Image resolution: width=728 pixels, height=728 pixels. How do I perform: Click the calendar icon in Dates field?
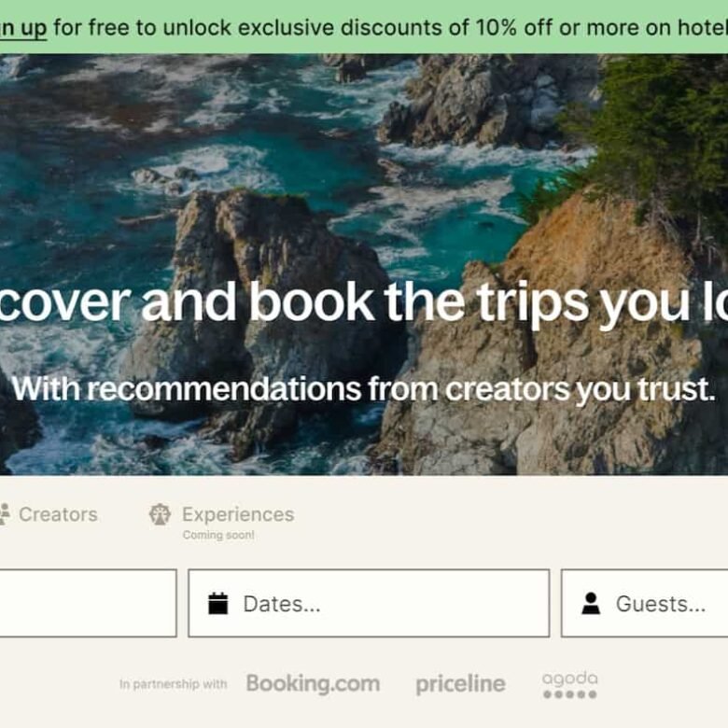point(217,604)
